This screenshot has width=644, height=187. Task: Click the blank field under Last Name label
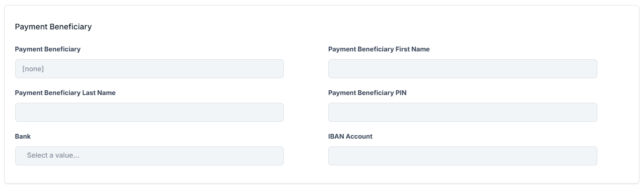tap(149, 112)
